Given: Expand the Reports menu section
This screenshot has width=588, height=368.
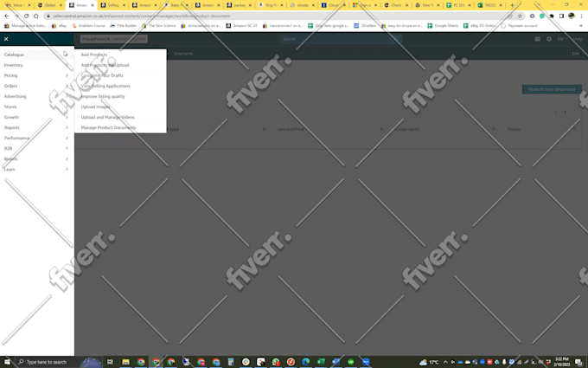Looking at the screenshot, I should click(36, 127).
